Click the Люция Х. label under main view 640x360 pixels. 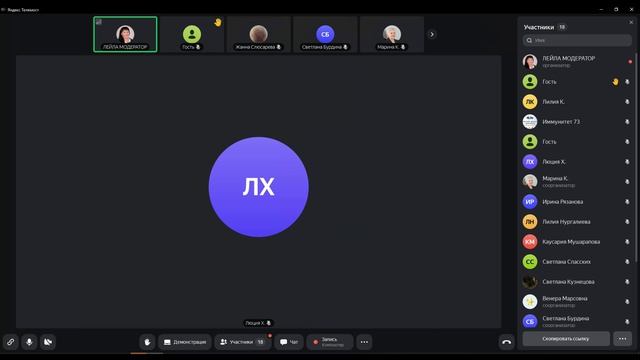pos(258,323)
